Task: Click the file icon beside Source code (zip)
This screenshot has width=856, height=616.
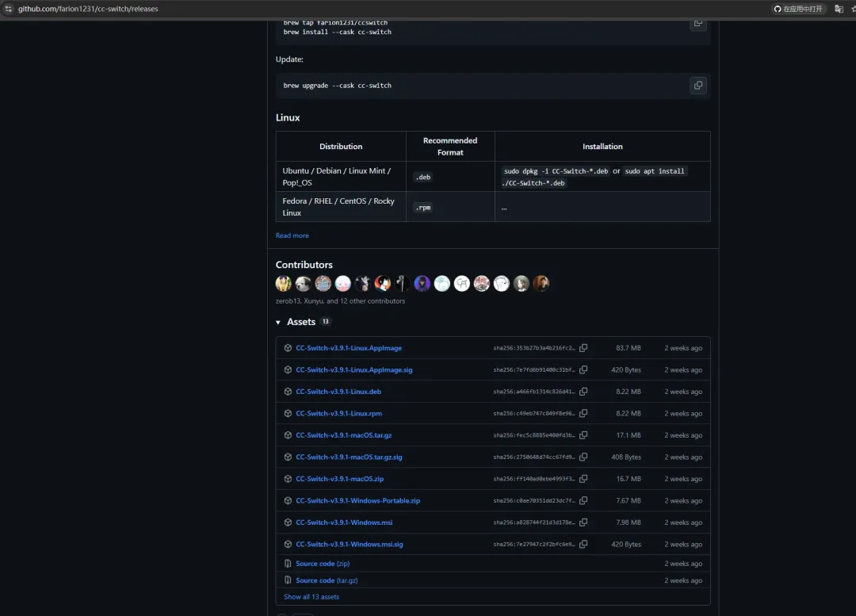Action: [288, 564]
